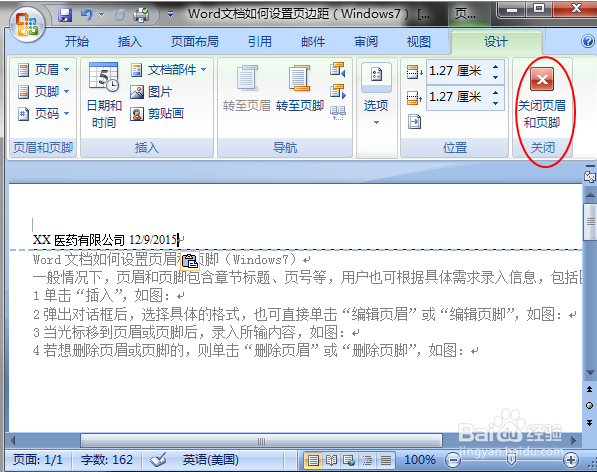597x472 pixels.
Task: Click the vertical scrollbar down arrow
Action: click(x=590, y=373)
